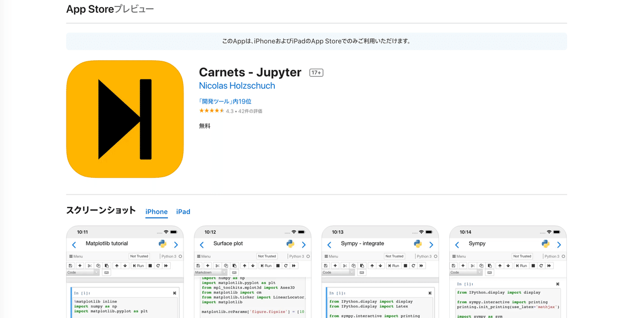The image size is (644, 318).
Task: Open Menu in Sympy - integrate screenshot
Action: pyautogui.click(x=332, y=256)
